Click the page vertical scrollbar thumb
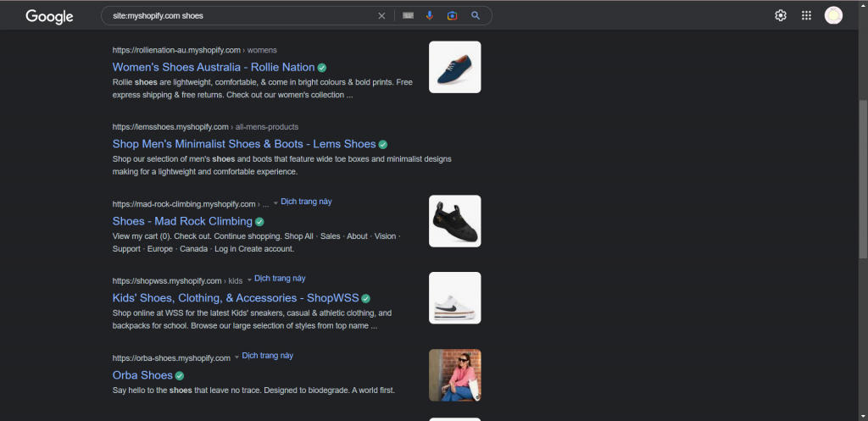 (863, 178)
